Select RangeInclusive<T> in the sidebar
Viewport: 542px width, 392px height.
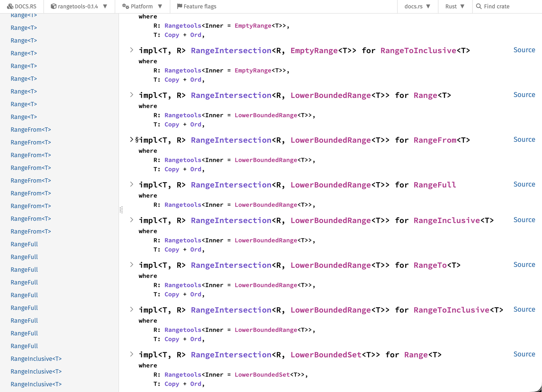click(x=36, y=359)
